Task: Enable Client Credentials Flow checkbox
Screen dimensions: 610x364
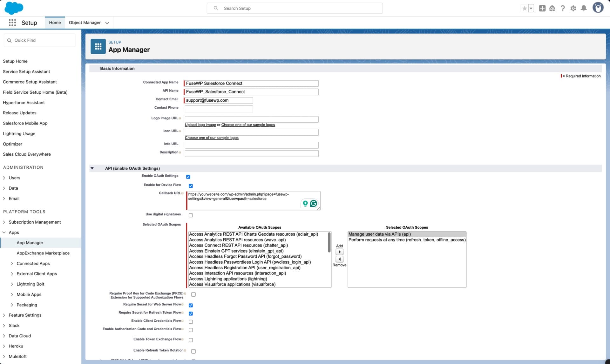Action: [191, 322]
